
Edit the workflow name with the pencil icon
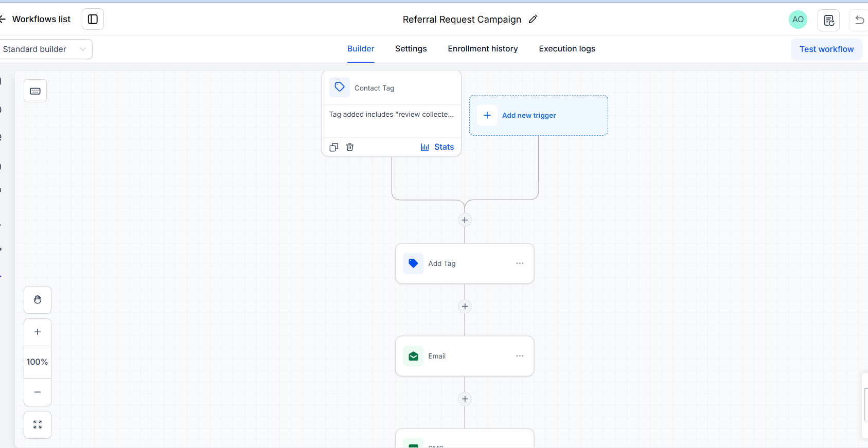click(533, 19)
